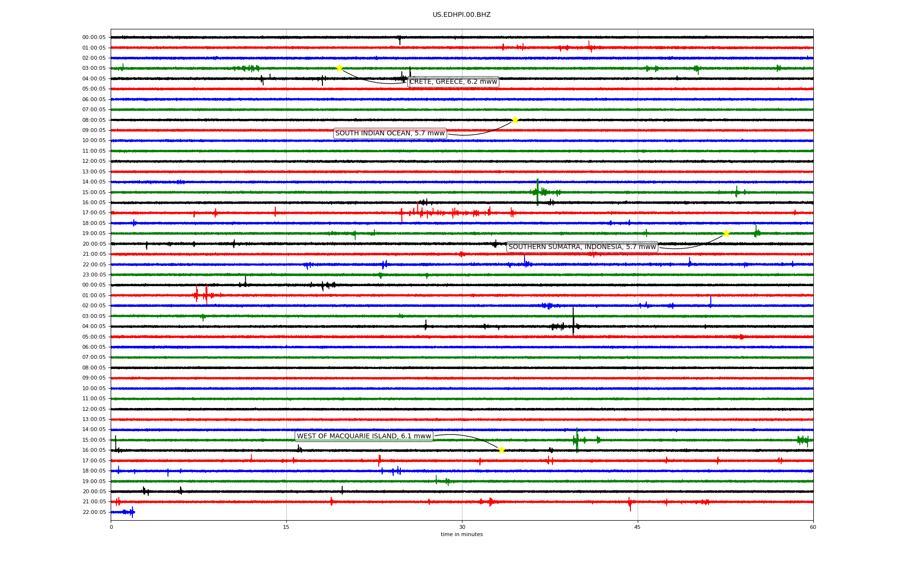
Task: Click the x-axis tick label 15
Action: (x=286, y=527)
